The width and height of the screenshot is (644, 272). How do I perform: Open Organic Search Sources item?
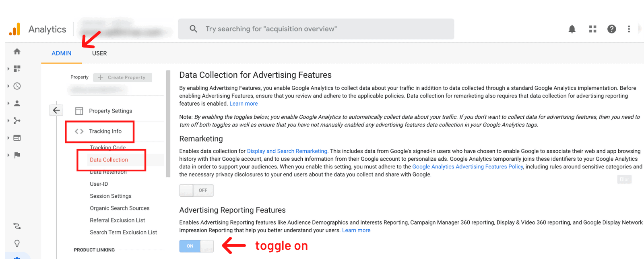120,208
